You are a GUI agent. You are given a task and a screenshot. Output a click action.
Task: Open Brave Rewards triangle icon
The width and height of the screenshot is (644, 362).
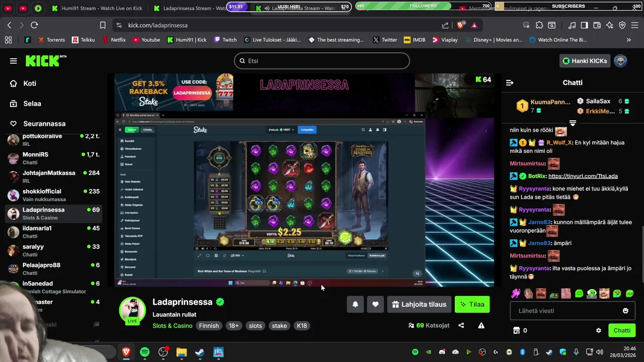(x=474, y=25)
